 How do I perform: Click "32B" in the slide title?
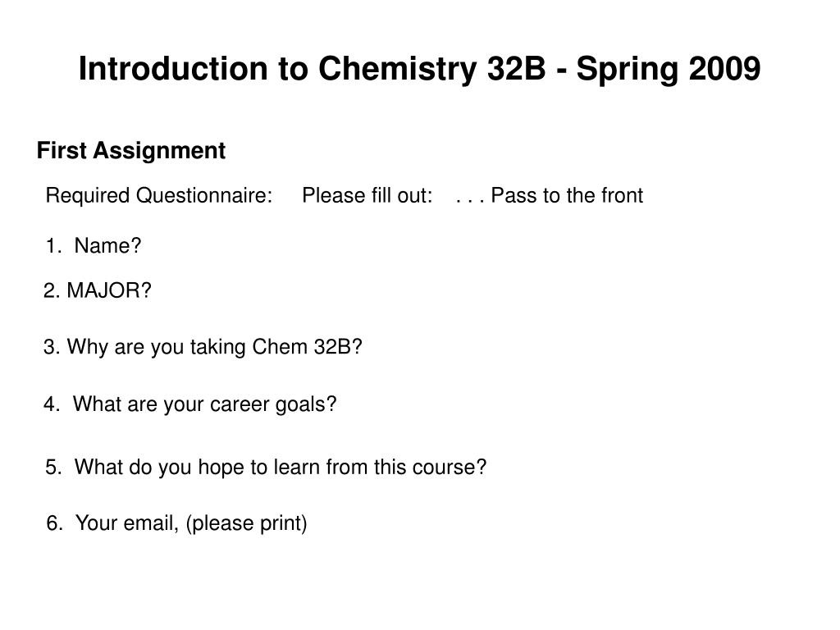pyautogui.click(x=517, y=69)
